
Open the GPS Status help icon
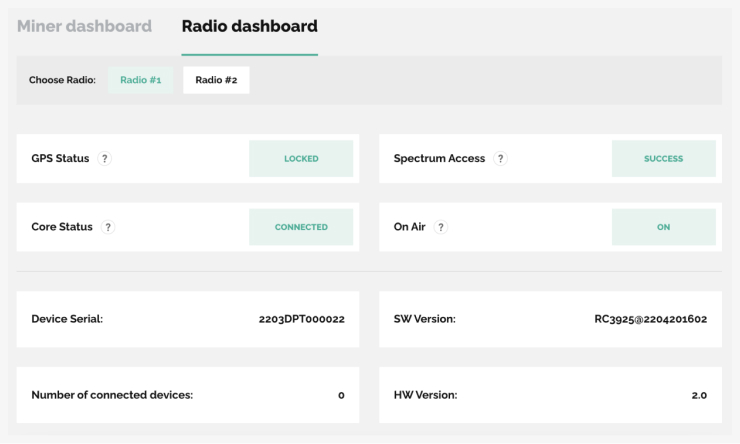pyautogui.click(x=104, y=159)
